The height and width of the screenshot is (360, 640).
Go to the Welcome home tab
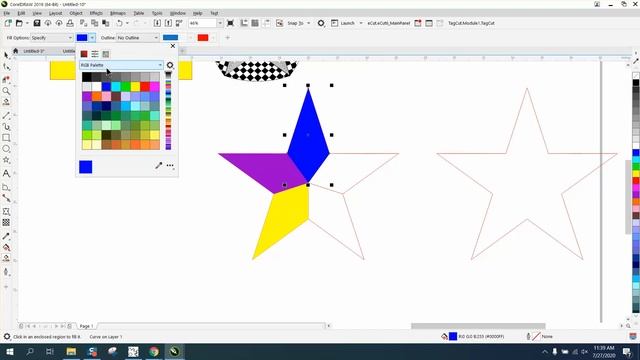pos(16,51)
